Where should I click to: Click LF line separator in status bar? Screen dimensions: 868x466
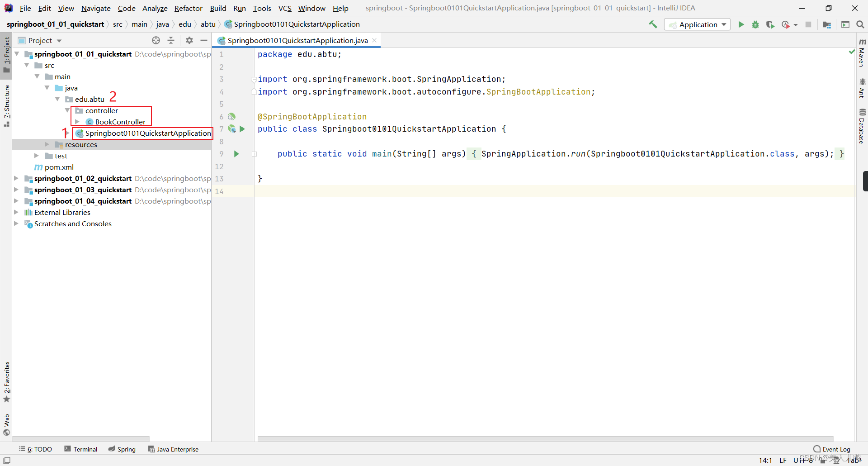click(783, 460)
